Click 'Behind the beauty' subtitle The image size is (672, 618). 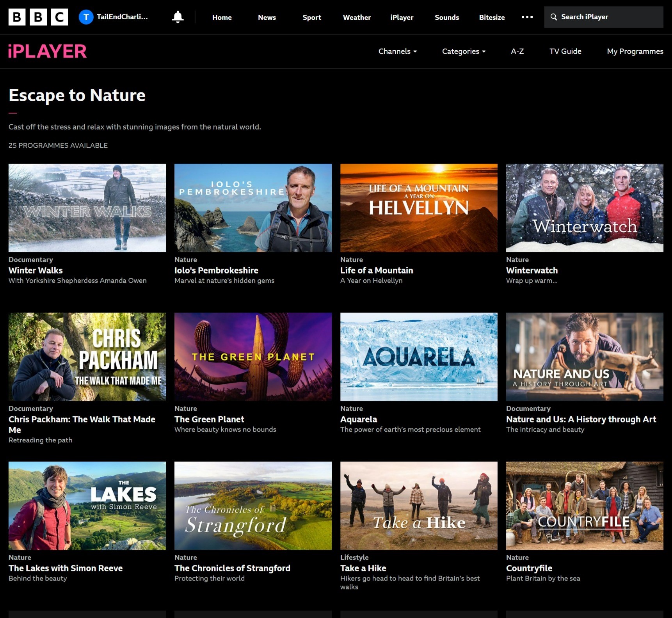tap(38, 579)
